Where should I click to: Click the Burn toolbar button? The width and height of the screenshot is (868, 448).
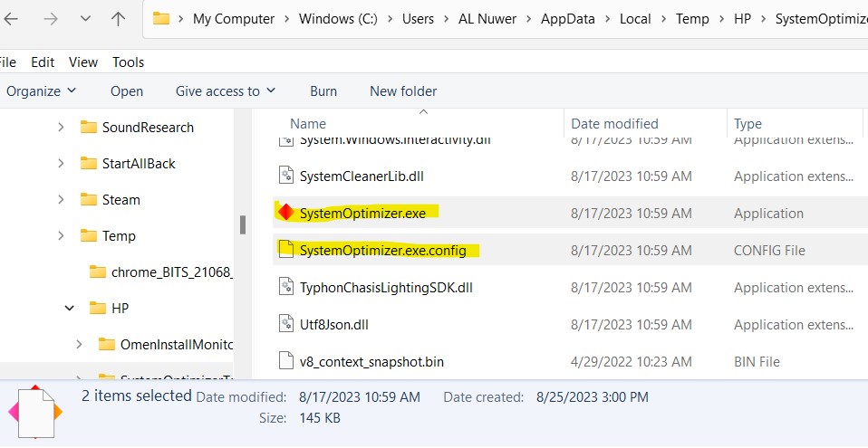click(323, 91)
